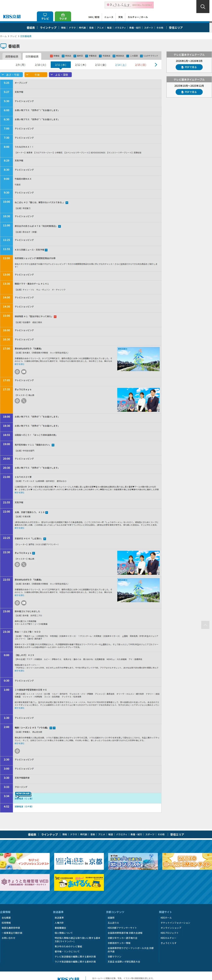Open the ニュース menu item
212x980 pixels.
coord(109,17)
